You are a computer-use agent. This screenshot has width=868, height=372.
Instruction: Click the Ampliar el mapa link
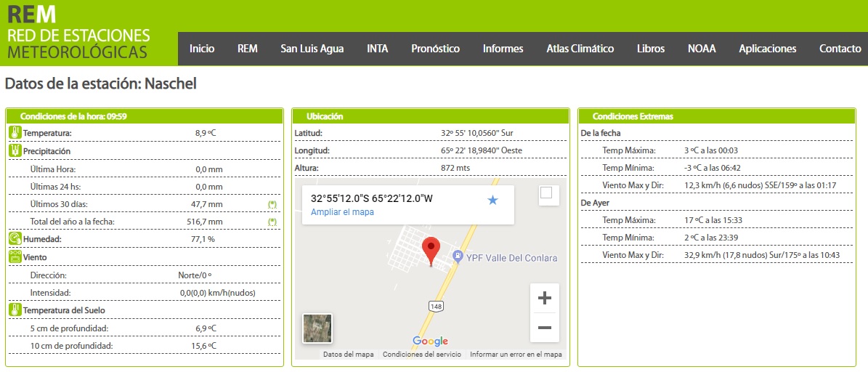click(x=342, y=212)
